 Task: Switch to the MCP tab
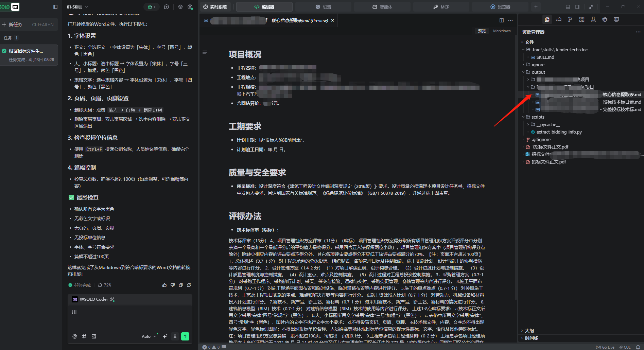pos(441,7)
